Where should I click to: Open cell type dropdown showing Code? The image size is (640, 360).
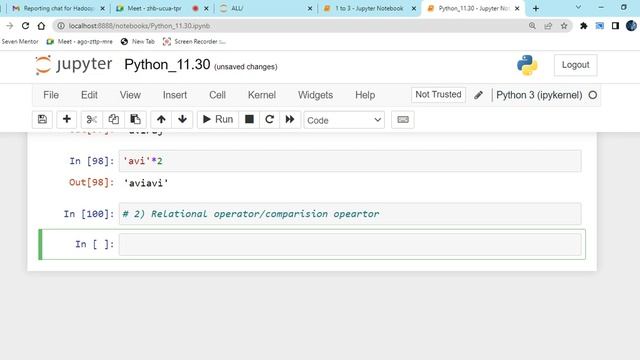(344, 120)
